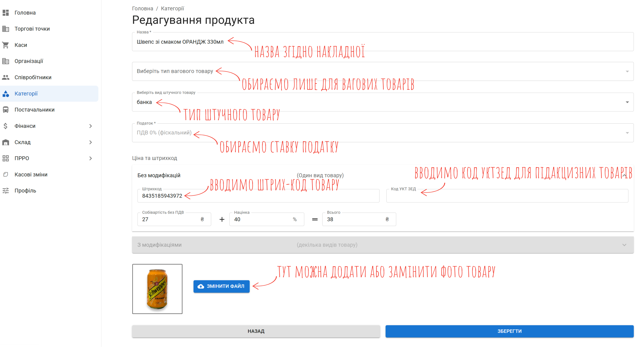644x347 pixels.
Task: Click the ЗМІНИТИ ФАЙЛ upload button
Action: [221, 286]
